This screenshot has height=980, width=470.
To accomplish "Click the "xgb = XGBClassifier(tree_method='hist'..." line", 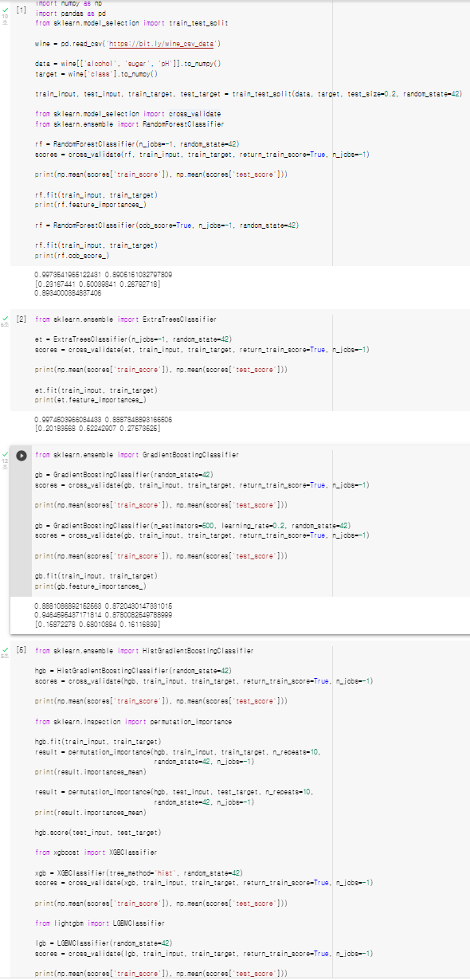I will pos(139,873).
